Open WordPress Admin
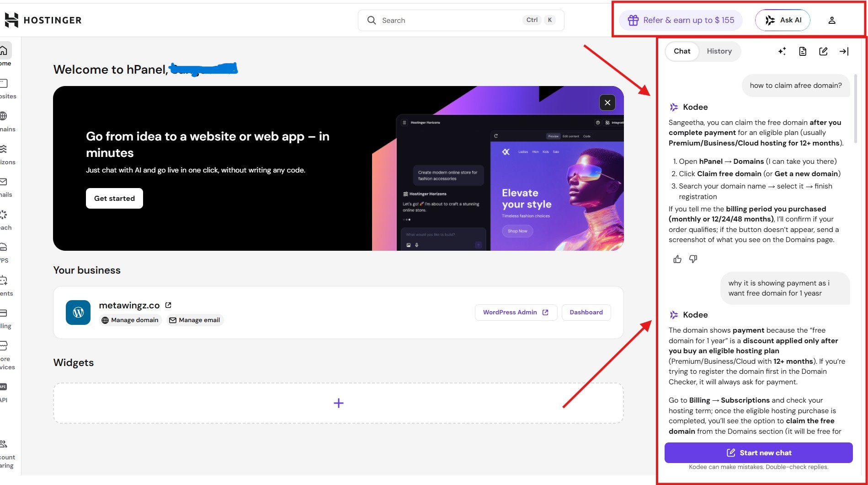Viewport: 868px width, 485px height. pyautogui.click(x=516, y=313)
